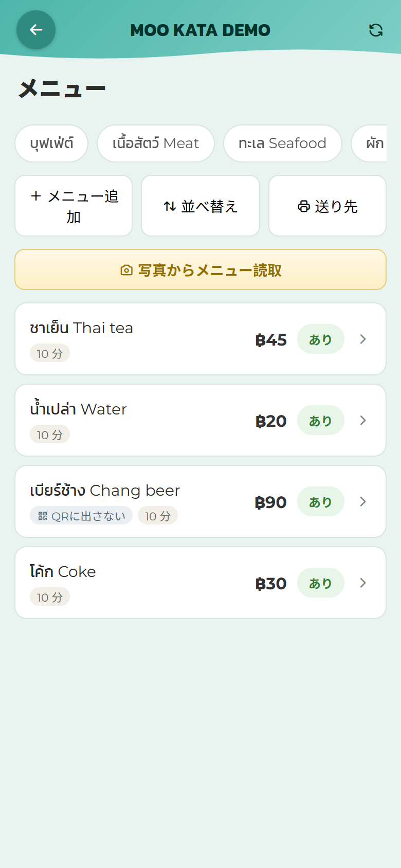
Task: Toggle availability あり for Chang beer
Action: coord(320,501)
